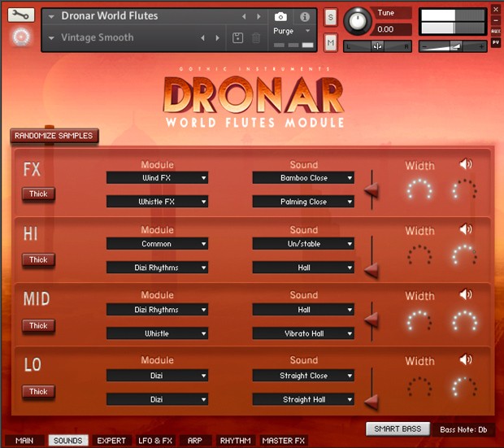The height and width of the screenshot is (448, 504).
Task: Adjust the Tune knob
Action: pos(358,21)
